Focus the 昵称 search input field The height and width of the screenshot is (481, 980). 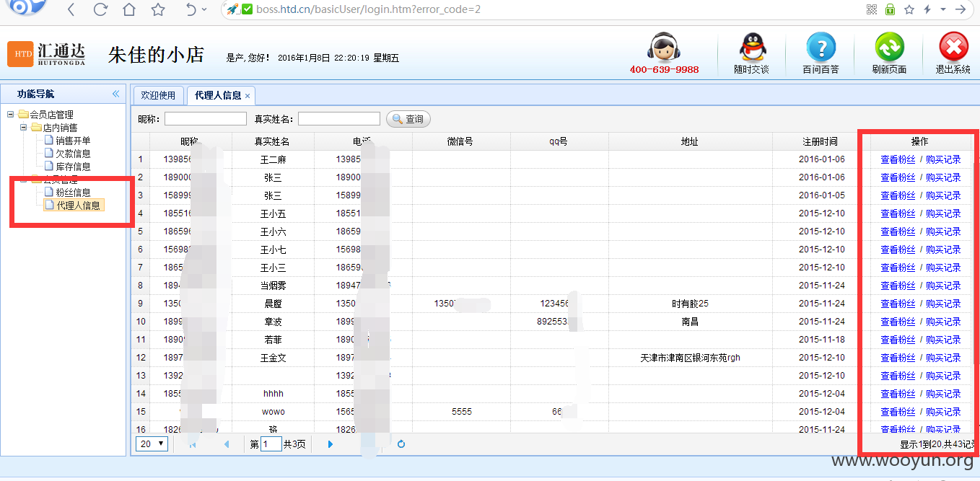pyautogui.click(x=206, y=119)
